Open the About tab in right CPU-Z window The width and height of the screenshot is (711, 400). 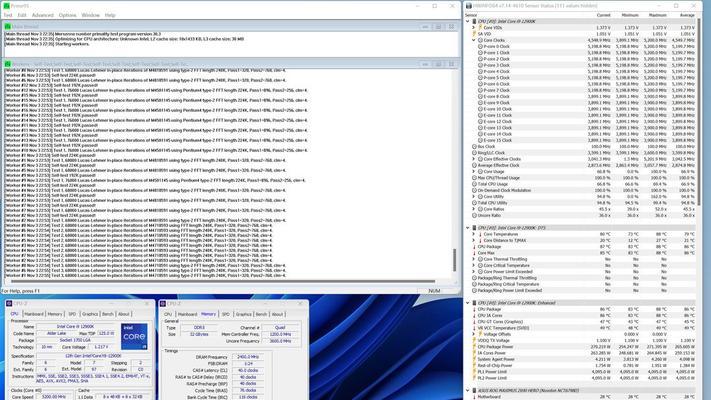277,314
